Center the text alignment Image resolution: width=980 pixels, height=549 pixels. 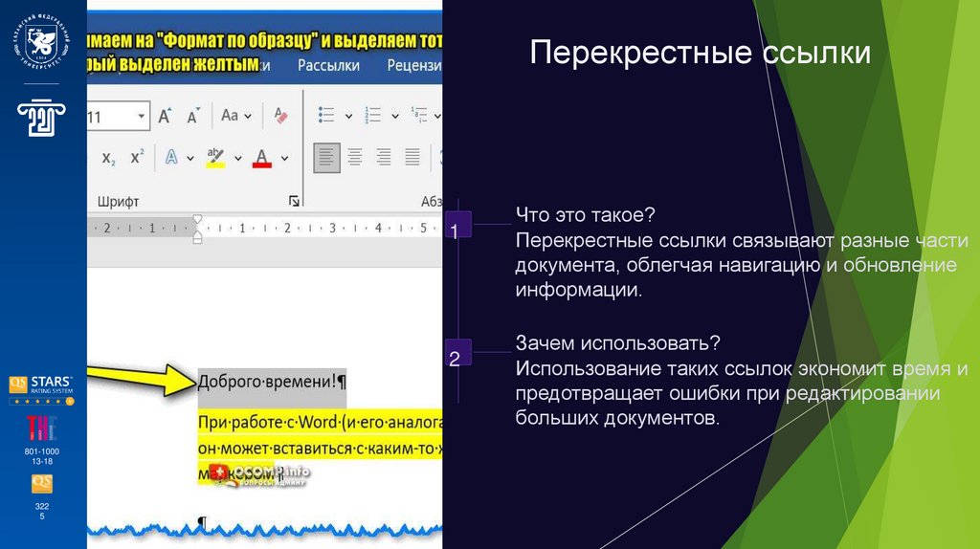[x=355, y=157]
